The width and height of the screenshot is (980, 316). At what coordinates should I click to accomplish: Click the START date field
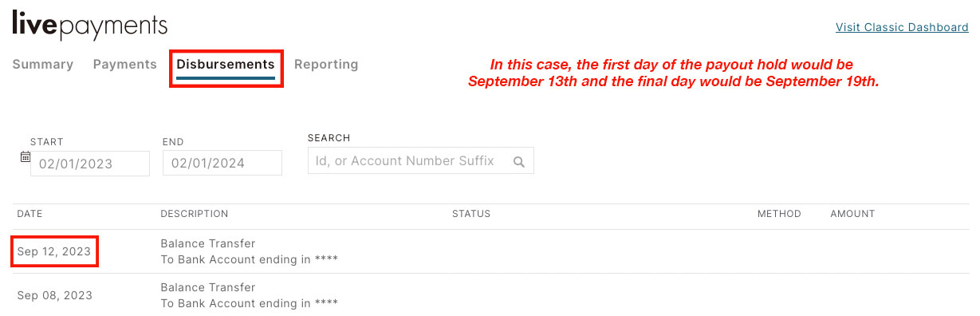point(90,164)
